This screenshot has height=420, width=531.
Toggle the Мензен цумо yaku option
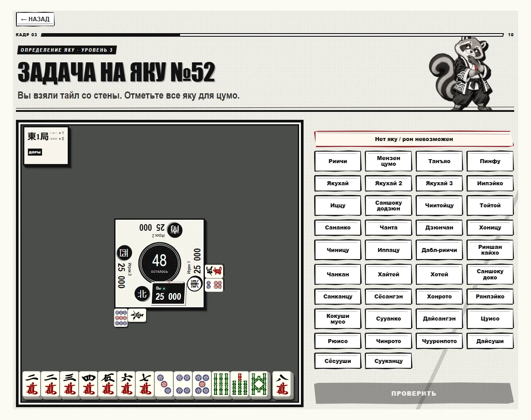coord(389,161)
